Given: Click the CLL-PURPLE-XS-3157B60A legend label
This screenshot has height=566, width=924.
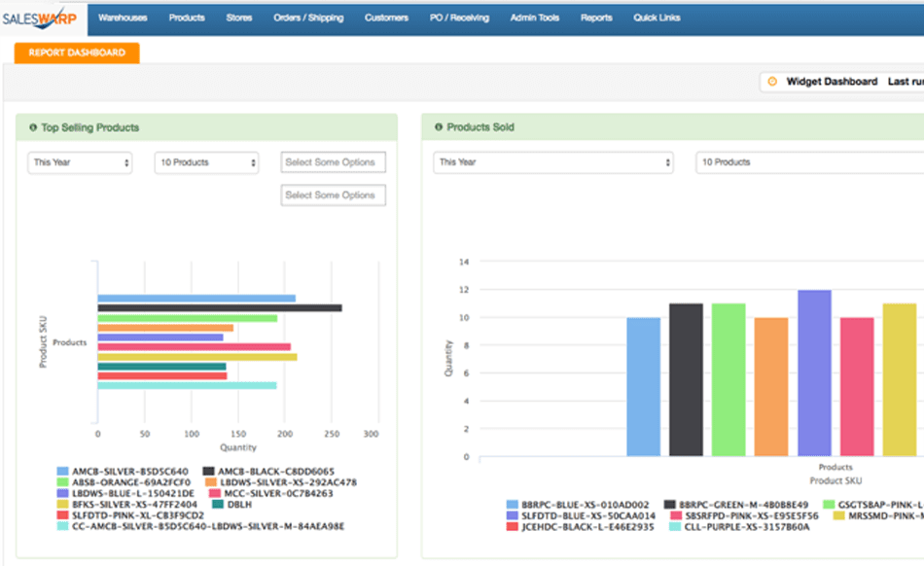Looking at the screenshot, I should pyautogui.click(x=747, y=526).
